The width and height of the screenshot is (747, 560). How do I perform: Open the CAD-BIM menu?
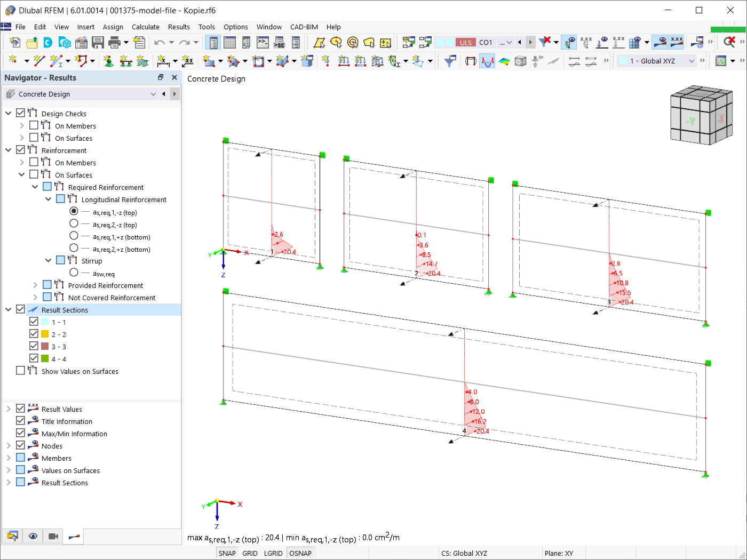tap(304, 27)
